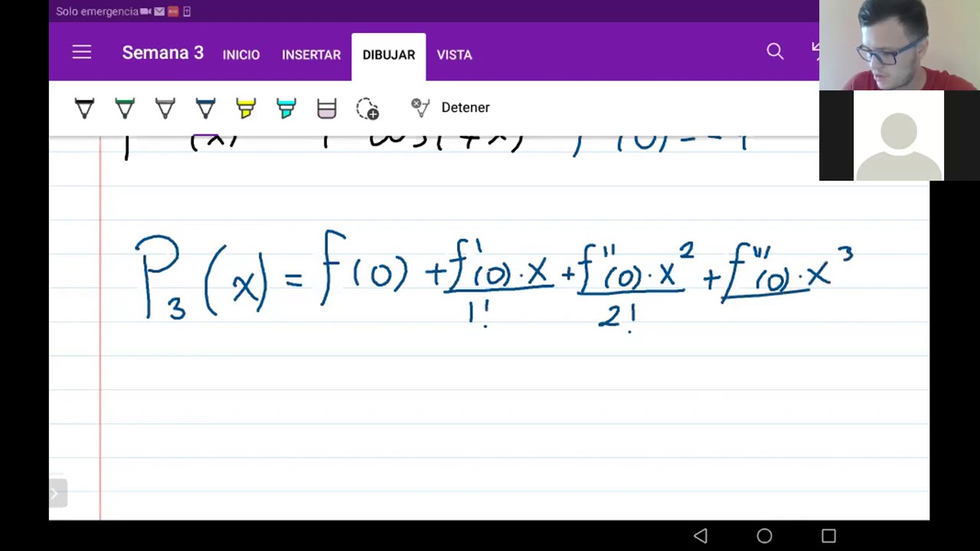Select the green pen tool
980x551 pixels.
[125, 108]
